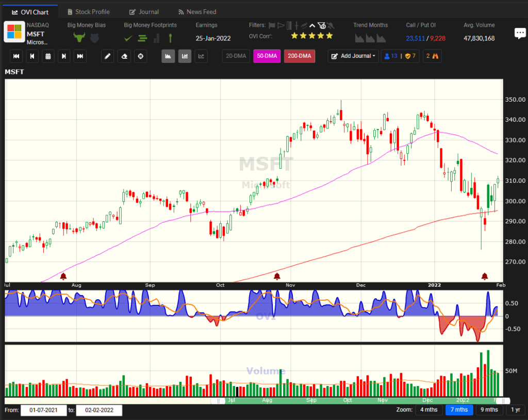Screen dimensions: 528x420
Task: Expand the chevron filter option
Action: [x=311, y=25]
